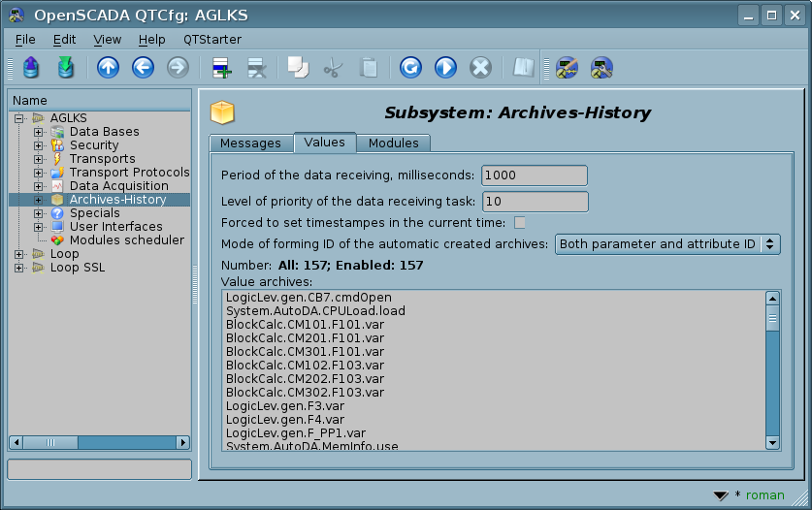The image size is (812, 510).
Task: Open archive ID forming mode dropdown
Action: click(x=667, y=244)
